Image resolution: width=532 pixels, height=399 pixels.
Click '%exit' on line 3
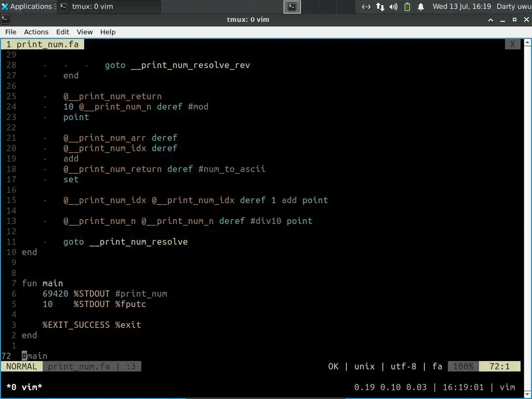click(128, 325)
